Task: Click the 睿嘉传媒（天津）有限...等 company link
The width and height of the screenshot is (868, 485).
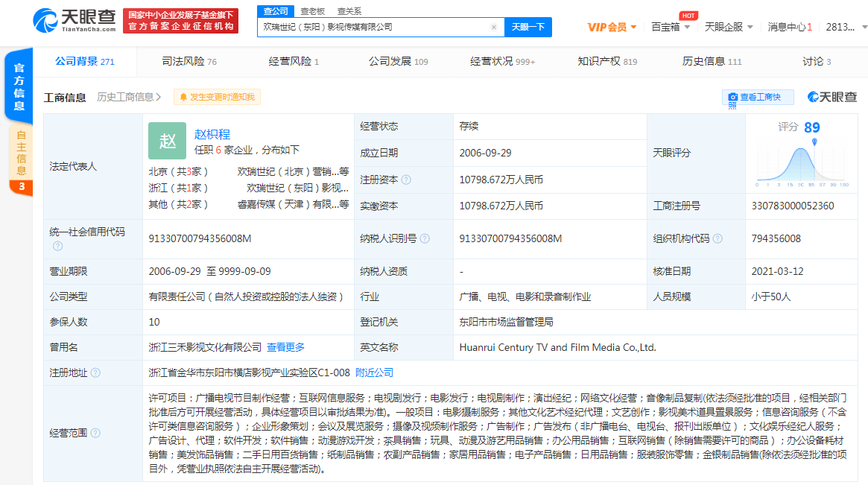Action: tap(294, 204)
